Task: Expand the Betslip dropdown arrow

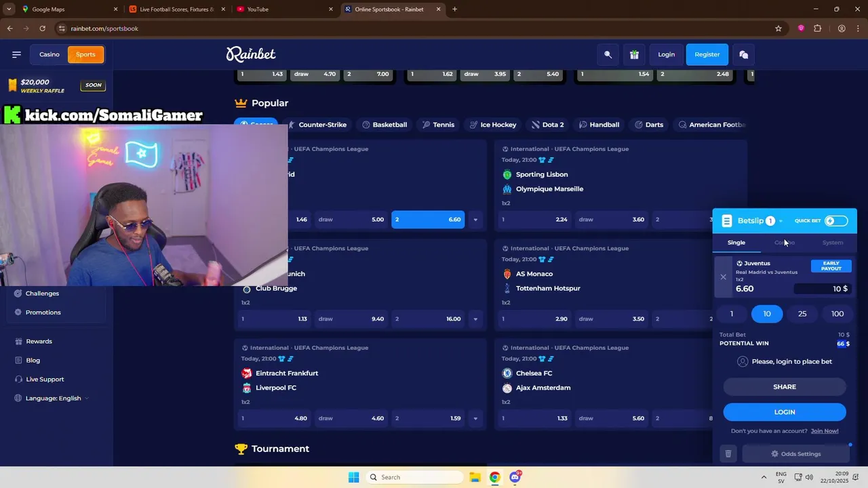Action: pyautogui.click(x=781, y=222)
